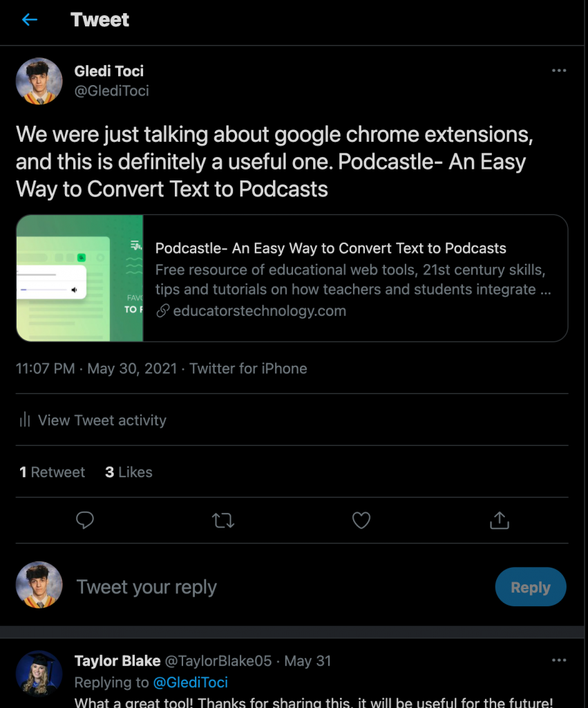Image resolution: width=588 pixels, height=708 pixels.
Task: Open Gledi Toci's profile picture on tweet
Action: (x=39, y=82)
